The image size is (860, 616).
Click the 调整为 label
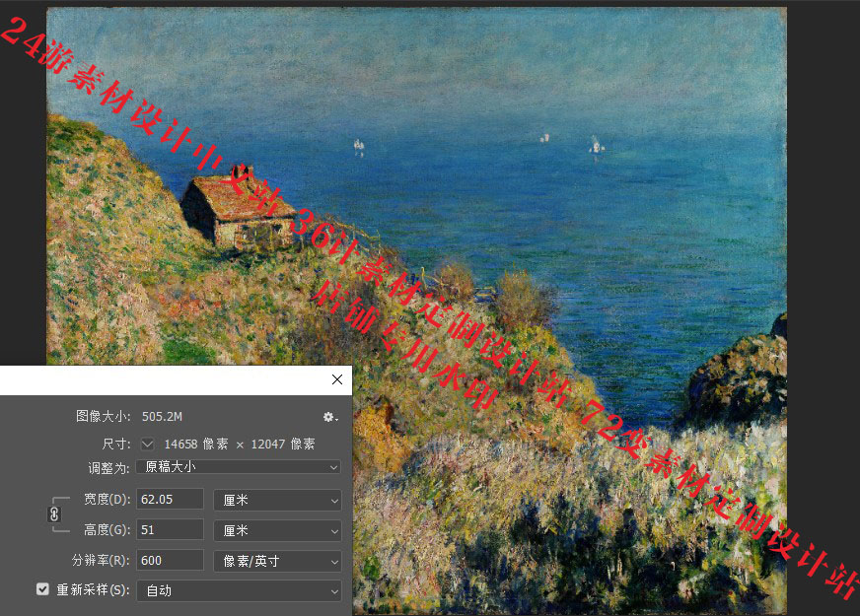108,468
